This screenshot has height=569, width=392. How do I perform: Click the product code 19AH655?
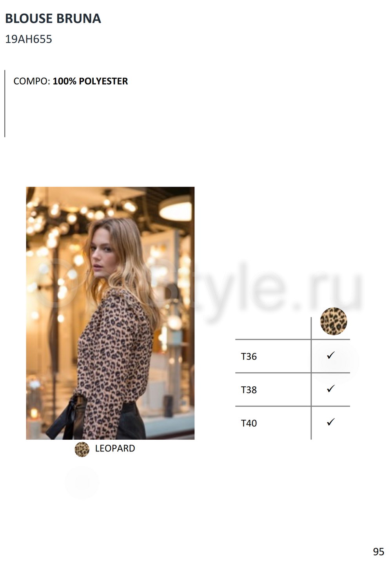click(29, 39)
